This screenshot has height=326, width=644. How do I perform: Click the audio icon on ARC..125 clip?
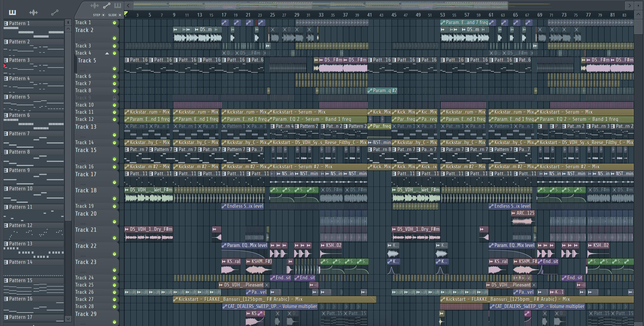coord(513,213)
